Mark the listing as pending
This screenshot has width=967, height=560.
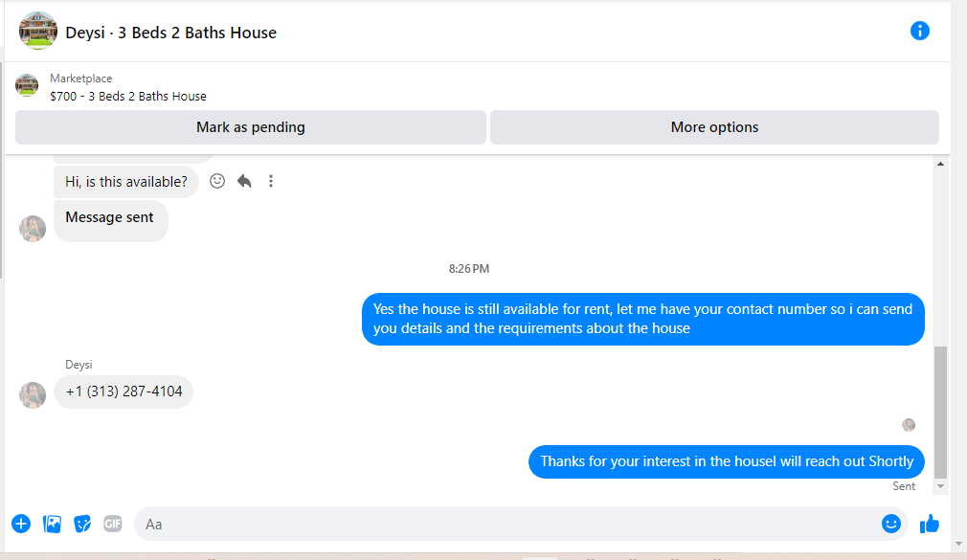251,127
